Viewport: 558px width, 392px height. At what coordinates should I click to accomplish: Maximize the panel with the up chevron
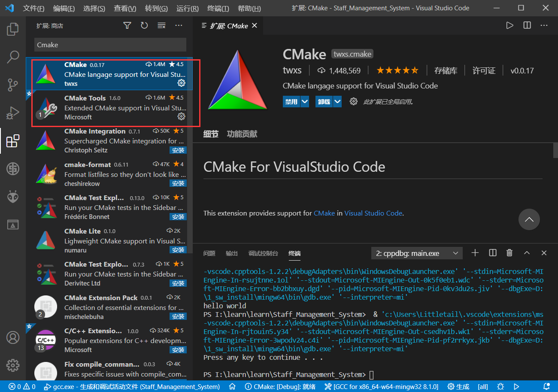[x=527, y=253]
